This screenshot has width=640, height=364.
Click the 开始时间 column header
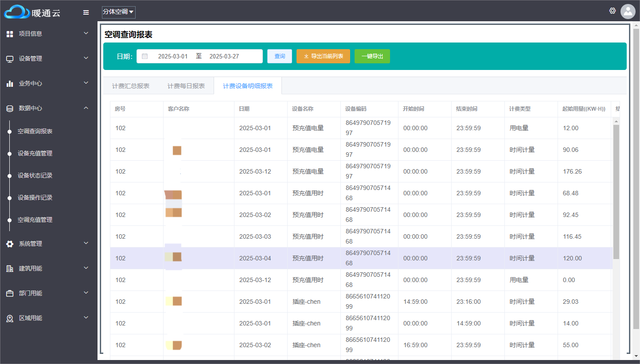[425, 109]
